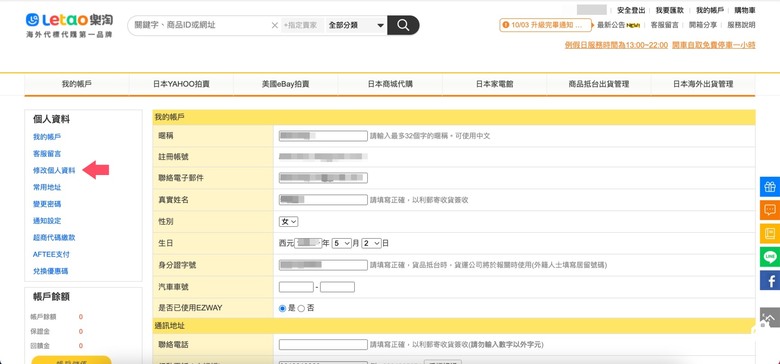Click the 例假日服務時間 notice link
This screenshot has width=780, height=364.
[616, 45]
